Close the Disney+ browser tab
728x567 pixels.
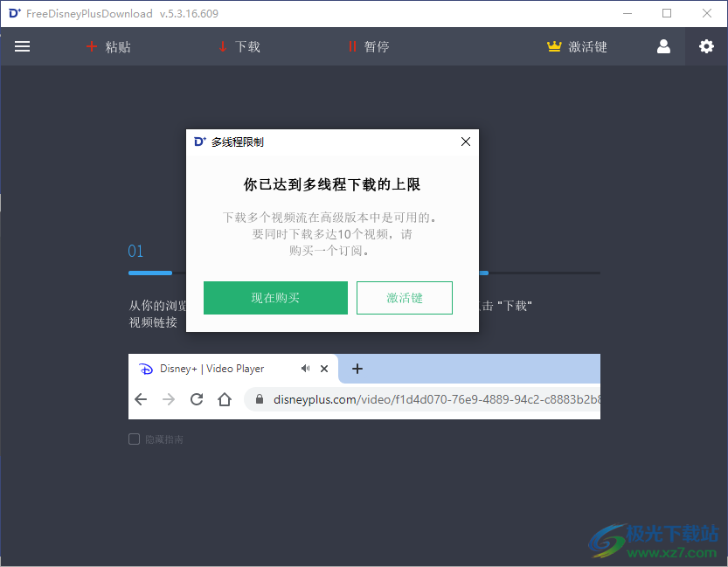tap(324, 369)
